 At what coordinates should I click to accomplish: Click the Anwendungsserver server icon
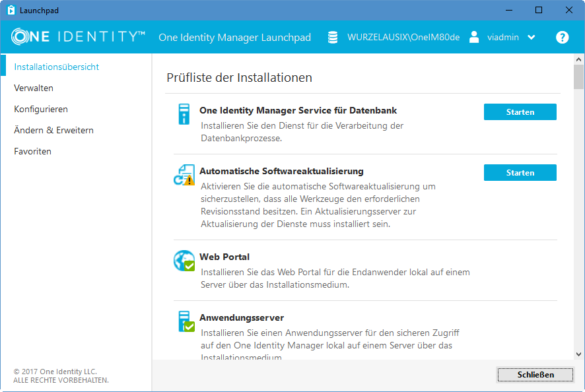point(186,321)
